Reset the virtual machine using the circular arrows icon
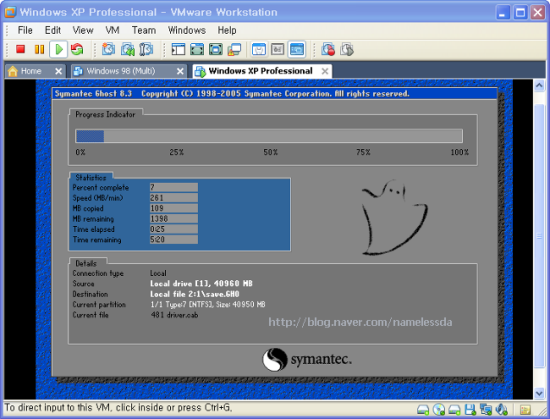This screenshot has height=419, width=550. coord(77,49)
